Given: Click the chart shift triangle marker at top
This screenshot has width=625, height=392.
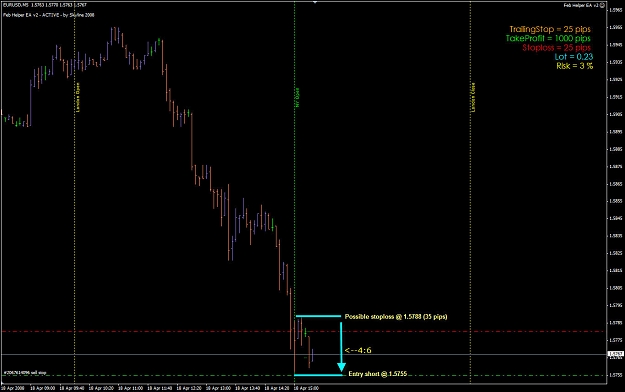Looking at the screenshot, I should point(314,2).
